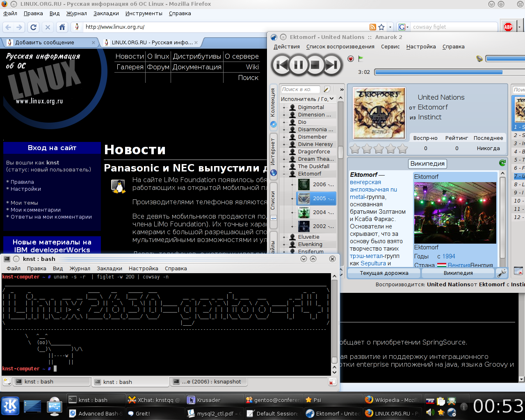
Task: Switch to Интернет sidebar tab in Amarok
Action: (273, 156)
